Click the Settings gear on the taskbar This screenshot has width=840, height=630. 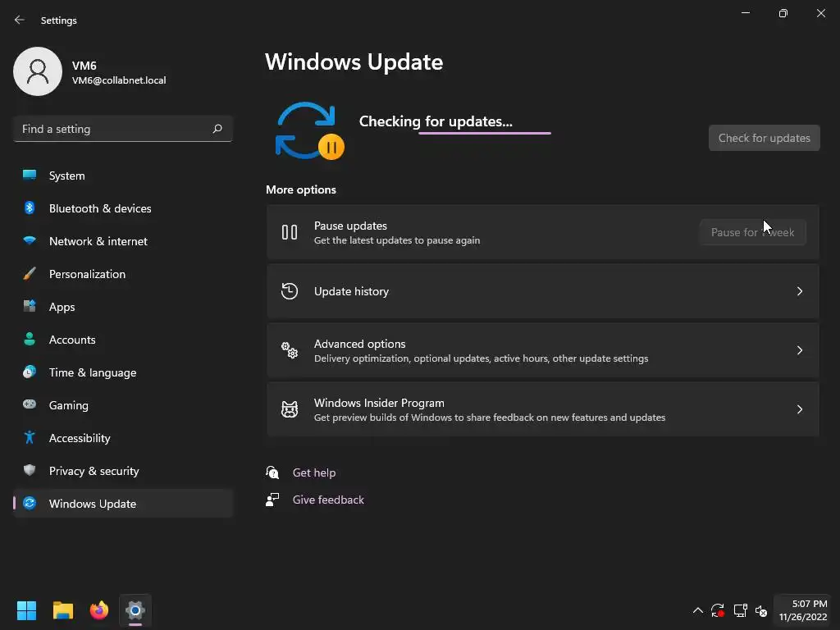[x=135, y=610]
